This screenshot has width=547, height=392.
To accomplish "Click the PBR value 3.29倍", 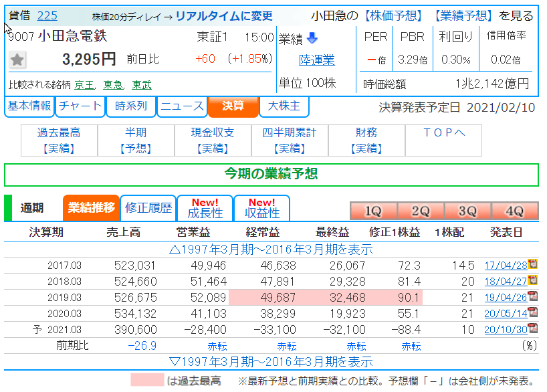I will click(x=413, y=60).
